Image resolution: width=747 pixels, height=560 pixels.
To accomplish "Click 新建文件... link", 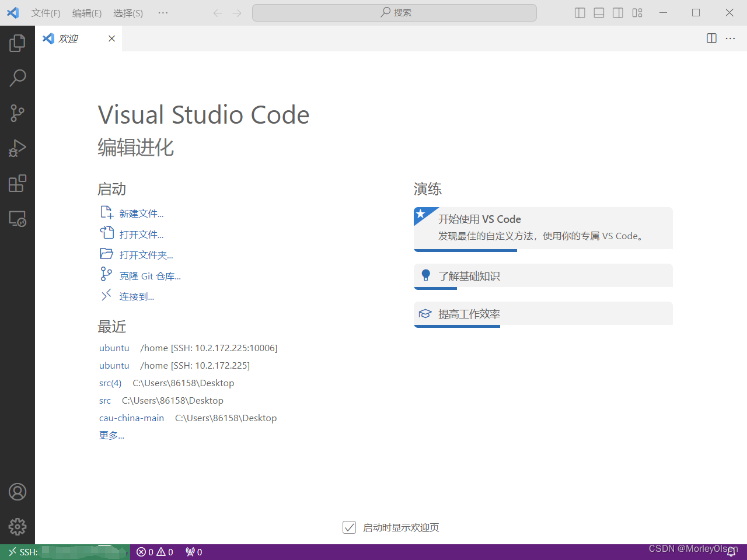I will click(x=141, y=213).
